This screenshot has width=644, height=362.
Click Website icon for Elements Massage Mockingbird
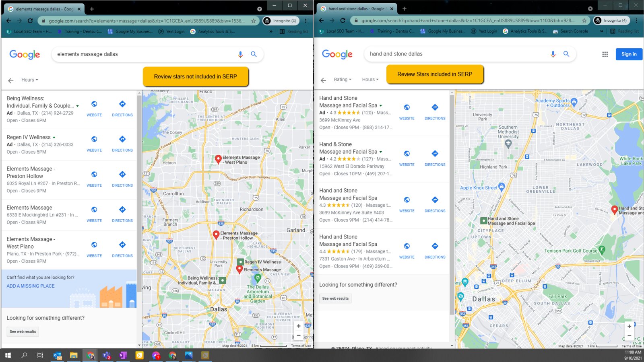(x=94, y=210)
